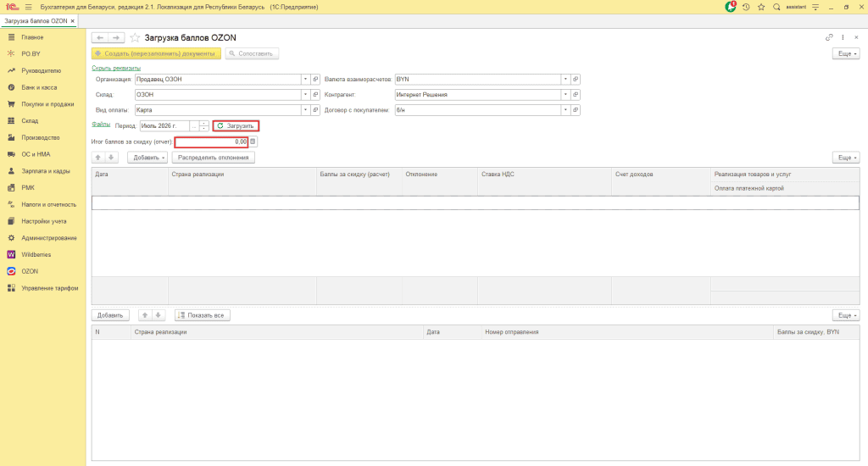Go back with left arrow
The height and width of the screenshot is (466, 868).
point(100,37)
